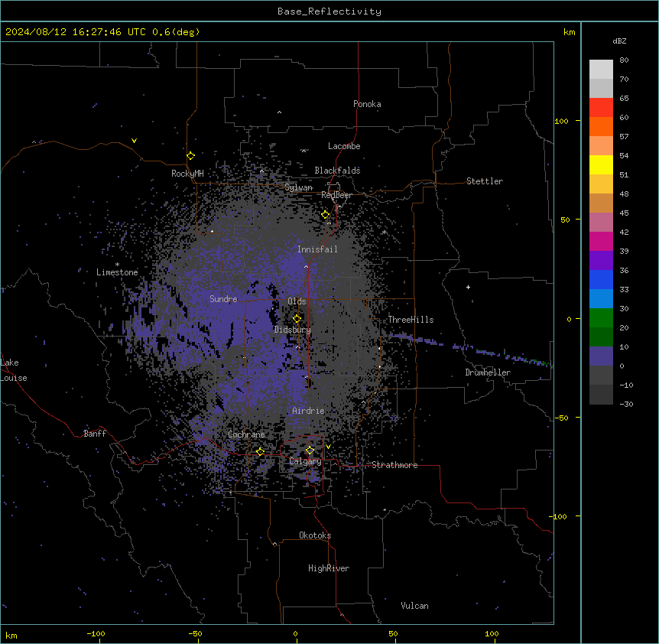This screenshot has width=659, height=644.
Task: Click the Didsbury label
Action: tap(293, 330)
